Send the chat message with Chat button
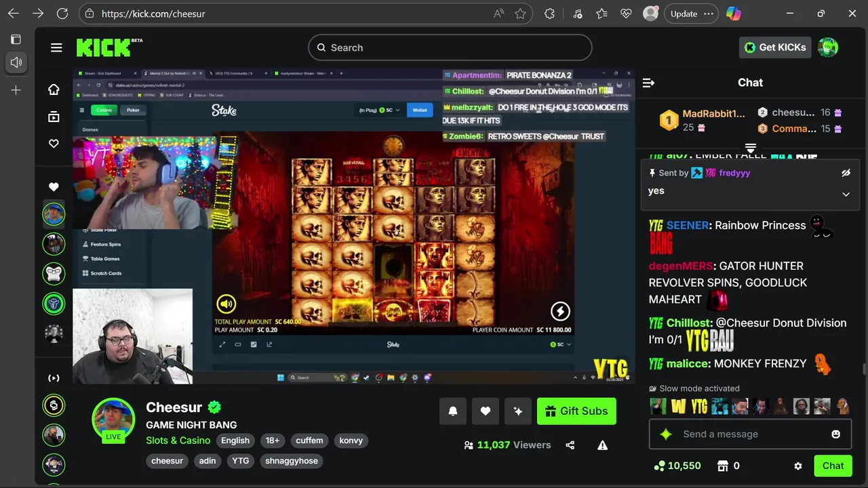Screen dimensions: 868x488 (x=833, y=466)
